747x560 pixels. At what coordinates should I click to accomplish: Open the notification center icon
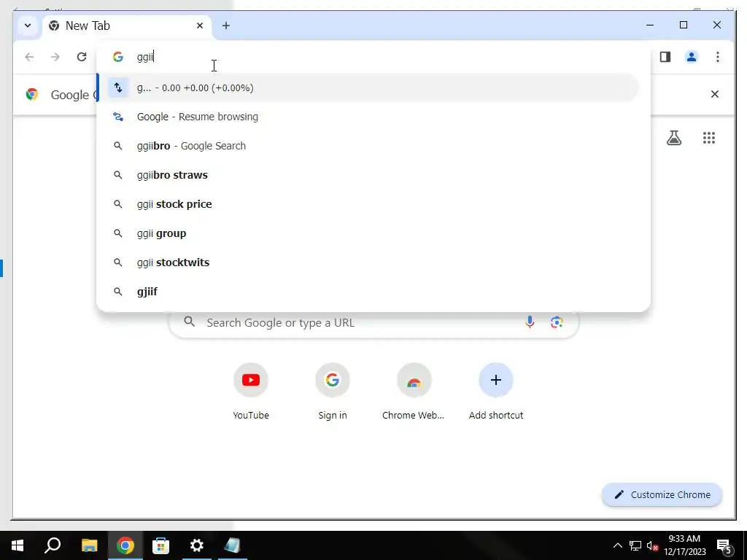click(724, 547)
